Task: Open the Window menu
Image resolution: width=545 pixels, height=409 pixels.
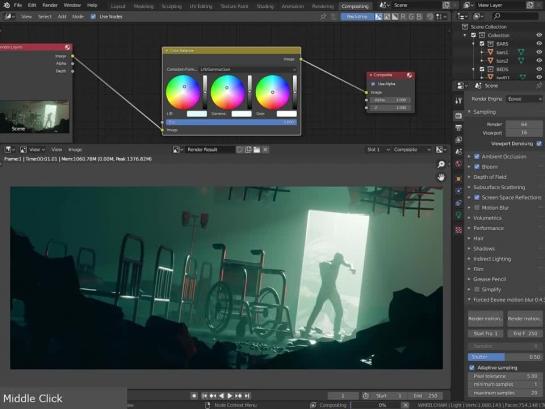Action: click(x=72, y=5)
